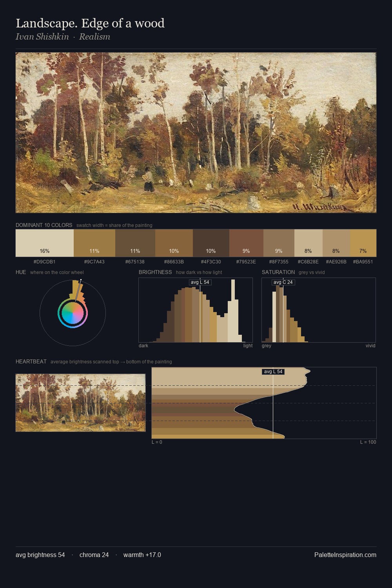Click the 'grey vs vivid' caption
This screenshot has width=392, height=588.
[312, 272]
